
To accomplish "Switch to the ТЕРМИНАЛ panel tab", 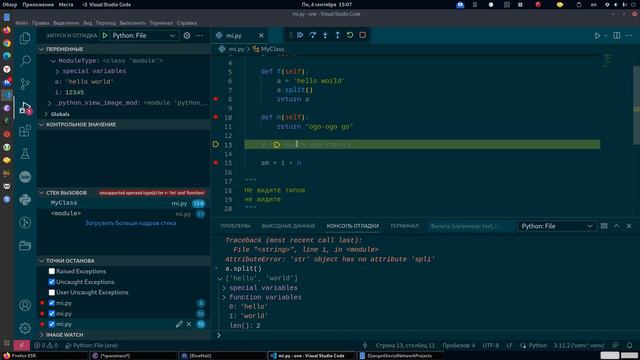I will (x=404, y=226).
